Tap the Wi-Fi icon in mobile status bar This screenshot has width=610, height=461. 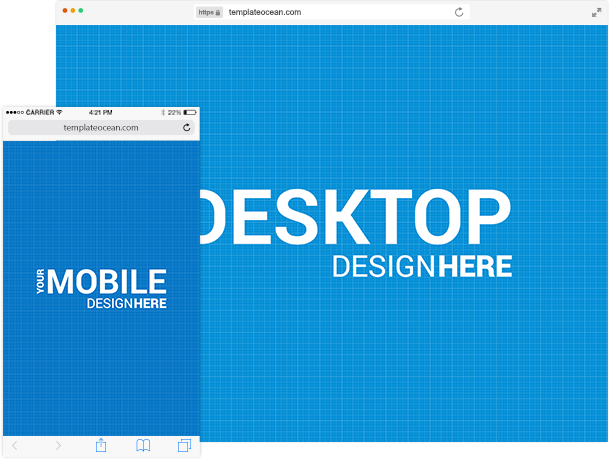60,112
